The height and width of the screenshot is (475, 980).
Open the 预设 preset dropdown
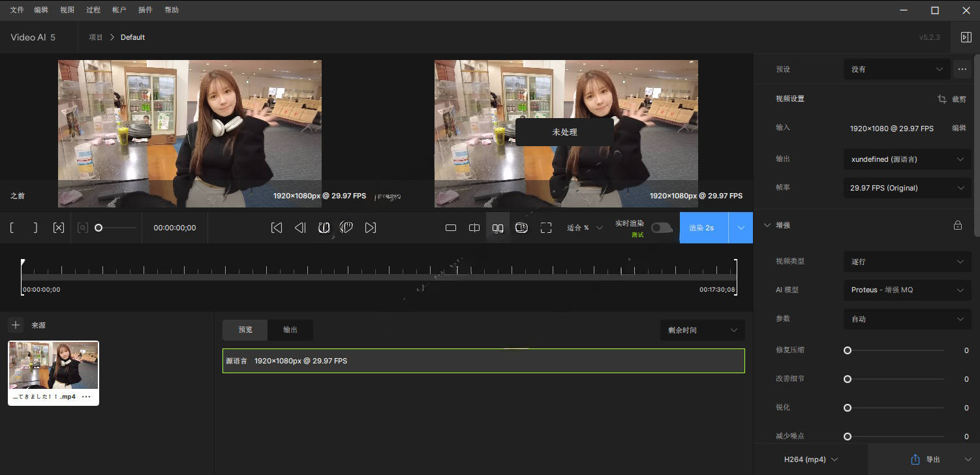pyautogui.click(x=896, y=69)
